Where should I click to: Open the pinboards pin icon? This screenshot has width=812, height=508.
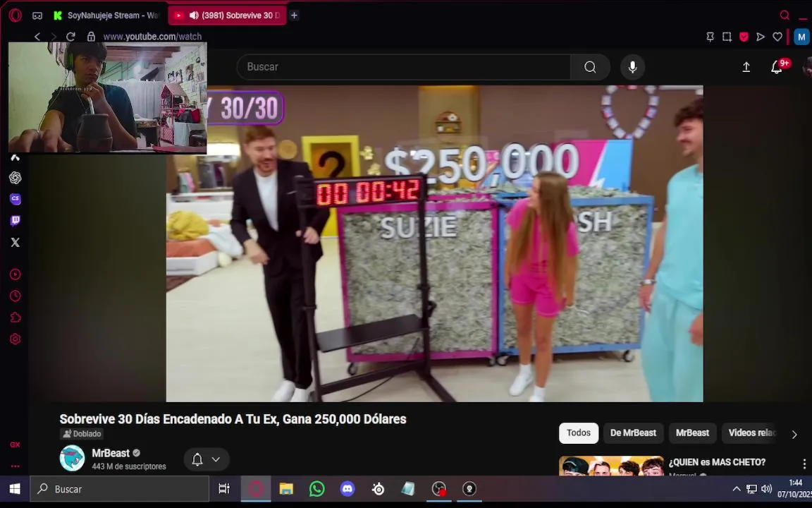point(710,37)
